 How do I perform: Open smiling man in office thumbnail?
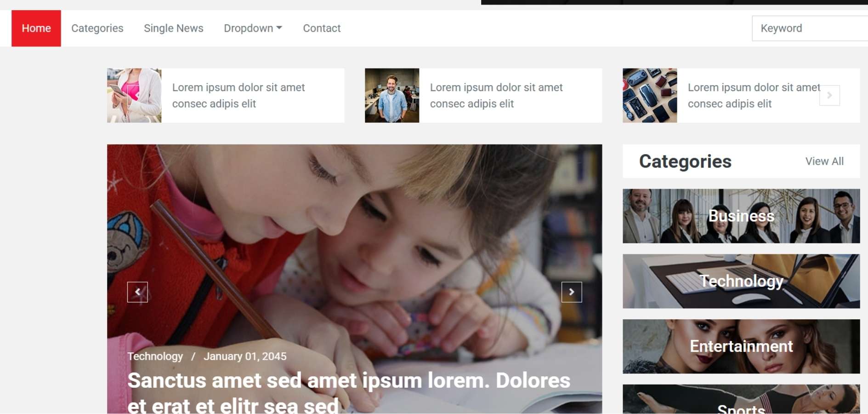point(392,95)
